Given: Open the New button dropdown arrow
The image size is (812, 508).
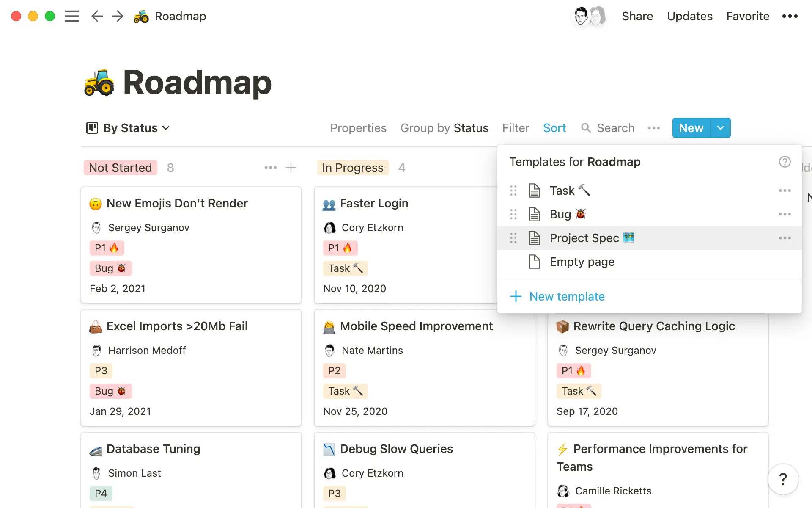Looking at the screenshot, I should tap(720, 128).
